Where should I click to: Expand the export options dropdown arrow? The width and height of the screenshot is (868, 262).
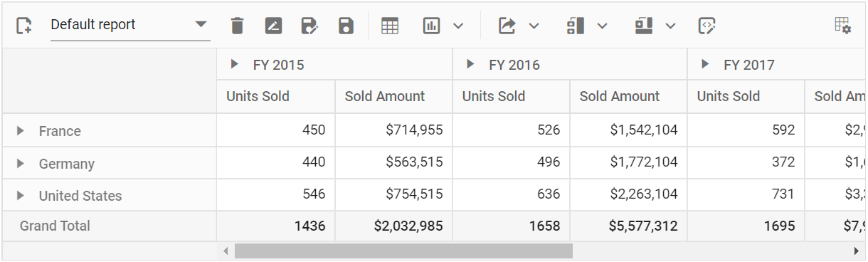click(x=534, y=26)
